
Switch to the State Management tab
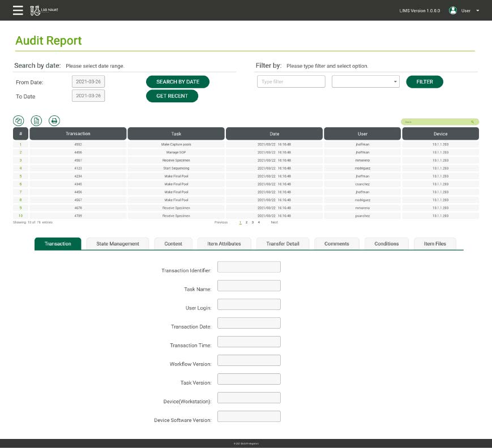(x=117, y=243)
